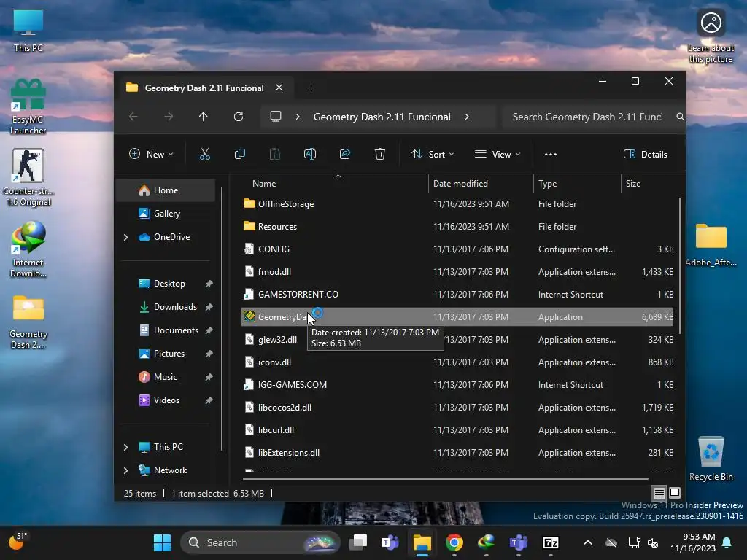The image size is (747, 560).
Task: Click the Share icon in toolbar
Action: tap(345, 155)
